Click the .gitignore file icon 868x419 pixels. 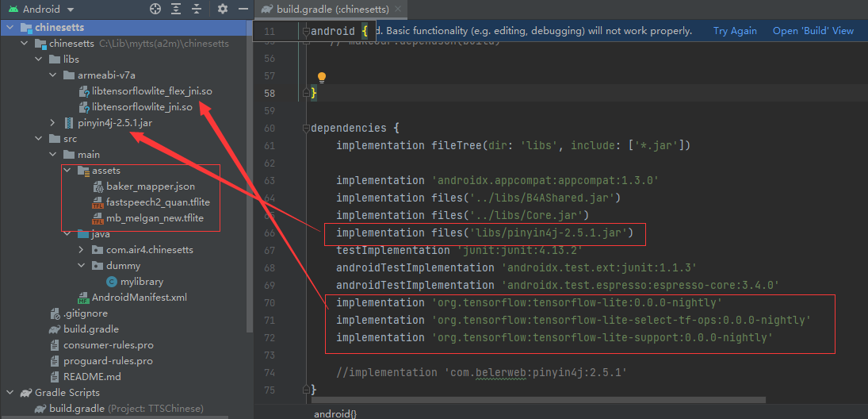[x=55, y=313]
